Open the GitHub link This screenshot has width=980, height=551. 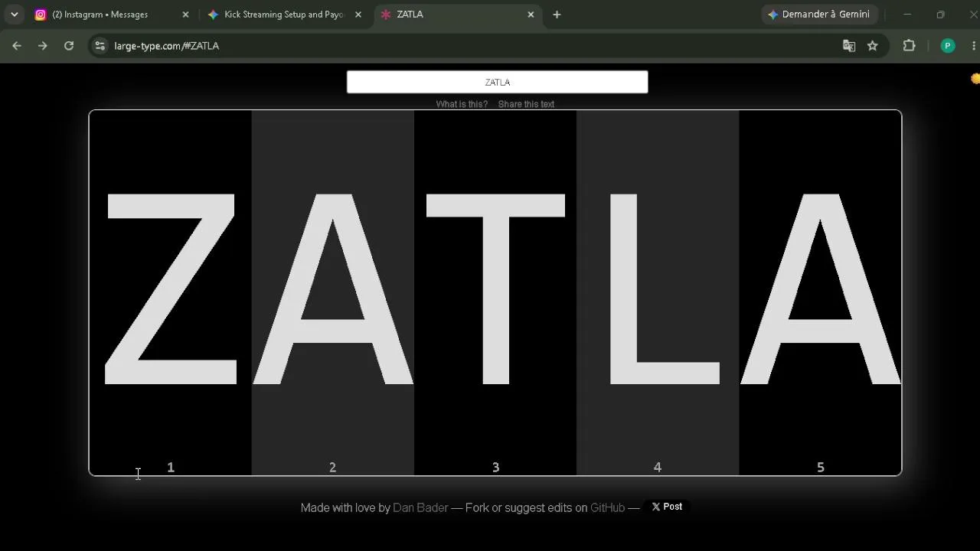[607, 507]
